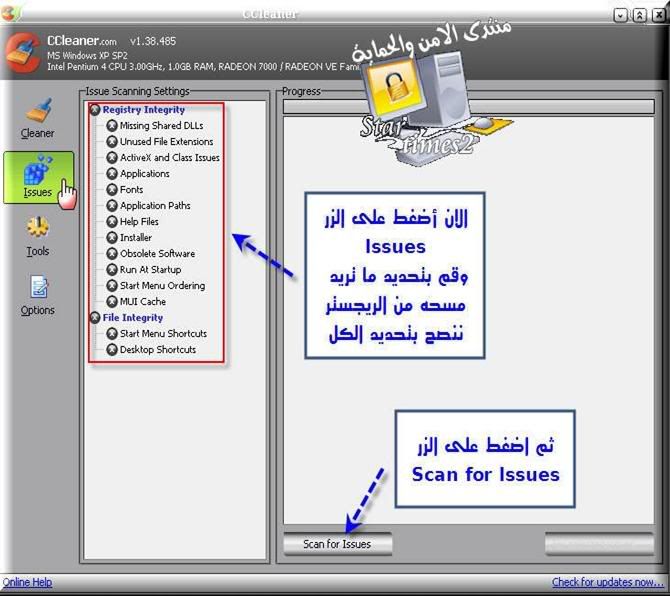Click the title bar app icon
This screenshot has height=596, width=670.
9,14
